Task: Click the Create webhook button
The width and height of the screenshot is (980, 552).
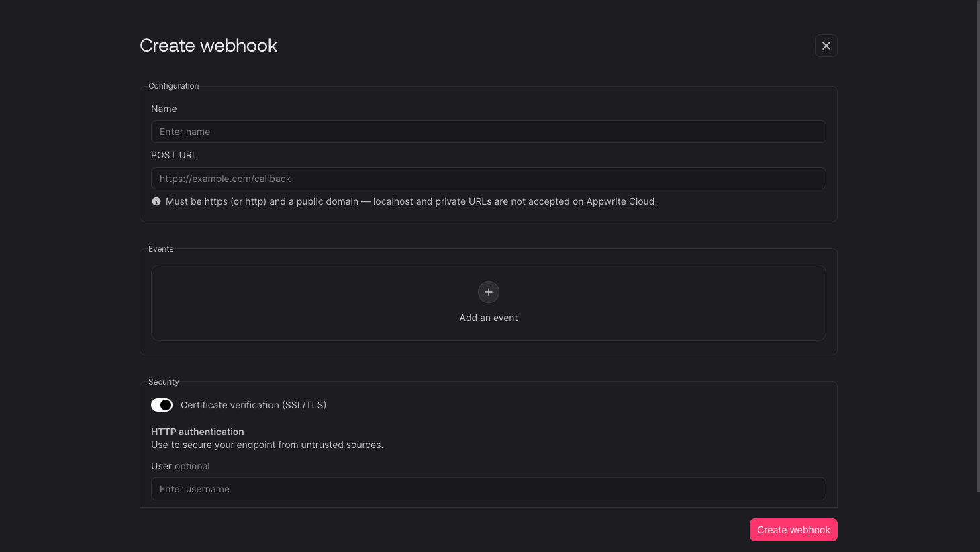Action: (x=793, y=529)
